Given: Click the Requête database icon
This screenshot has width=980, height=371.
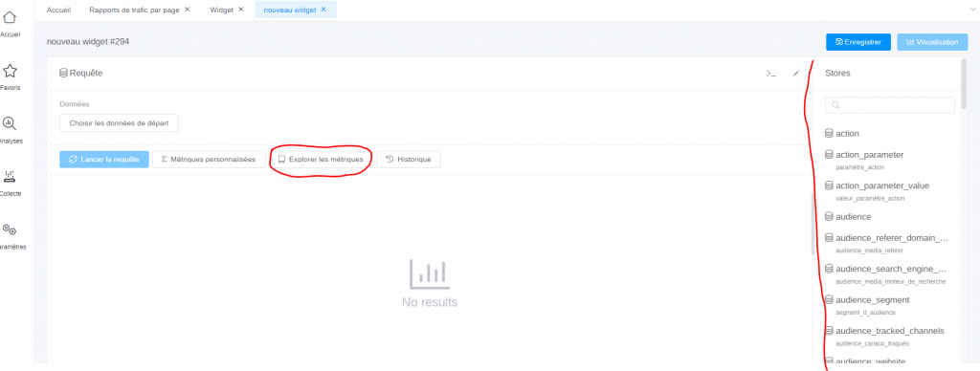Looking at the screenshot, I should 63,73.
